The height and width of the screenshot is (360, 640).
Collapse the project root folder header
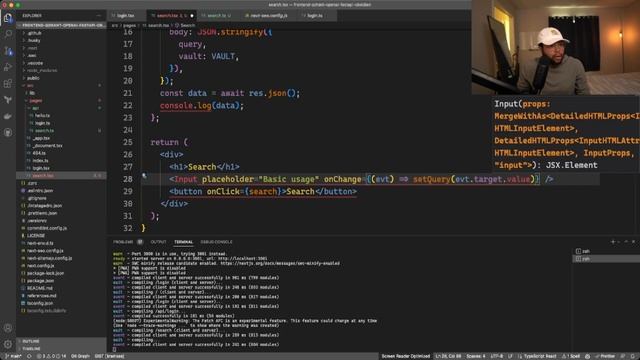(x=61, y=25)
